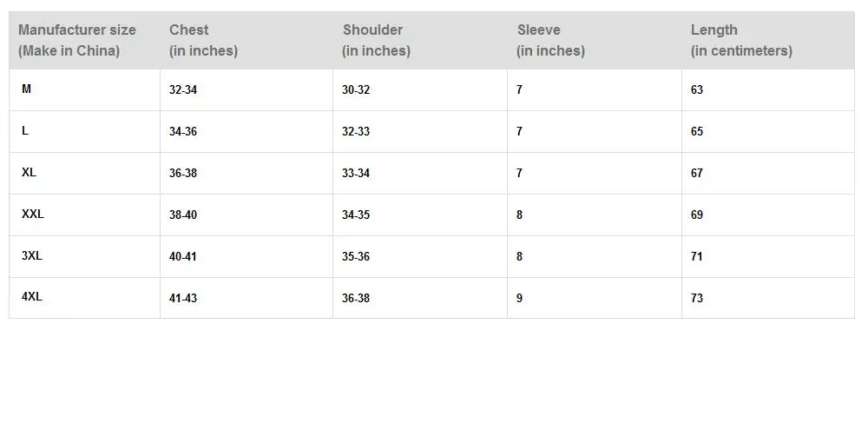Click length value 67 in XL row
The image size is (868, 436).
tap(697, 174)
